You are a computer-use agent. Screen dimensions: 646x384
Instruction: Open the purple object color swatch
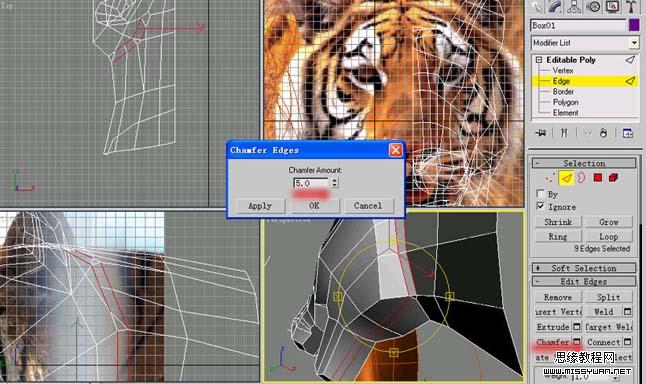pyautogui.click(x=634, y=25)
